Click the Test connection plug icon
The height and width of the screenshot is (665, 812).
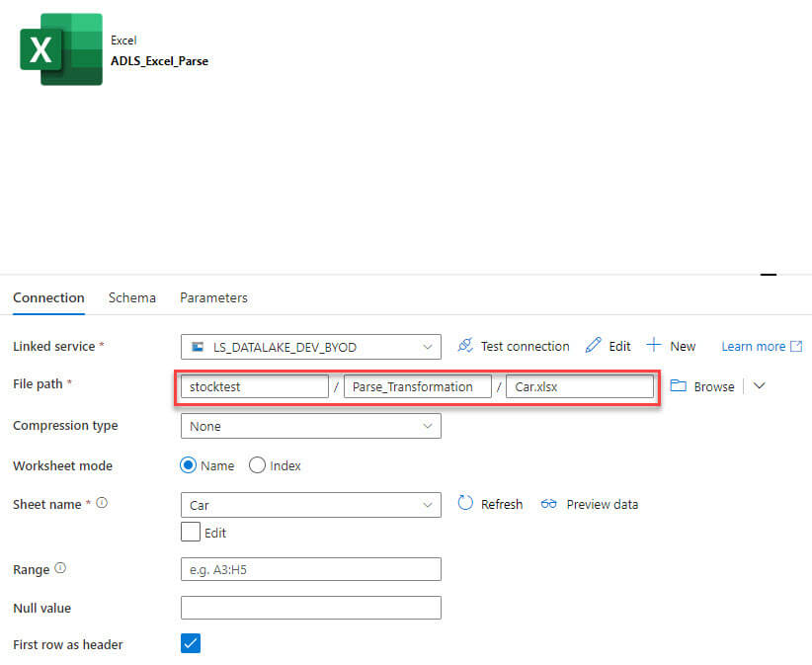[x=465, y=346]
